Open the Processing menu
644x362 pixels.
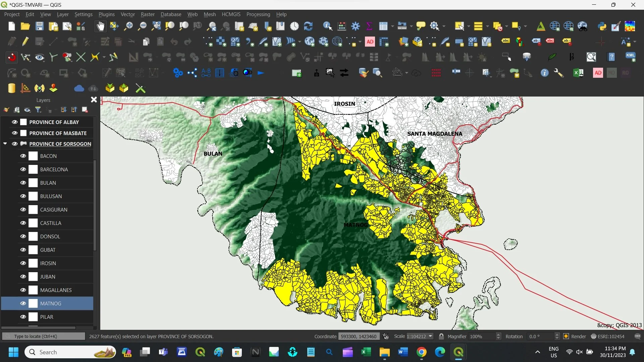point(258,14)
